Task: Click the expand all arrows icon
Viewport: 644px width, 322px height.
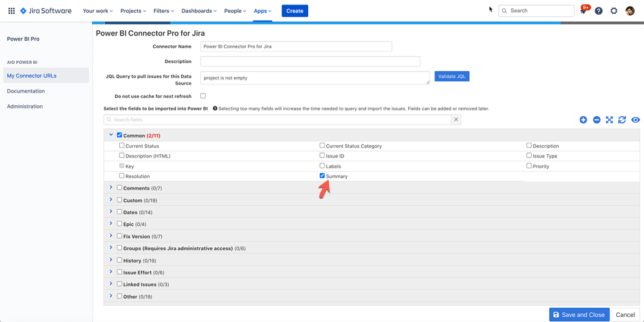Action: (609, 119)
